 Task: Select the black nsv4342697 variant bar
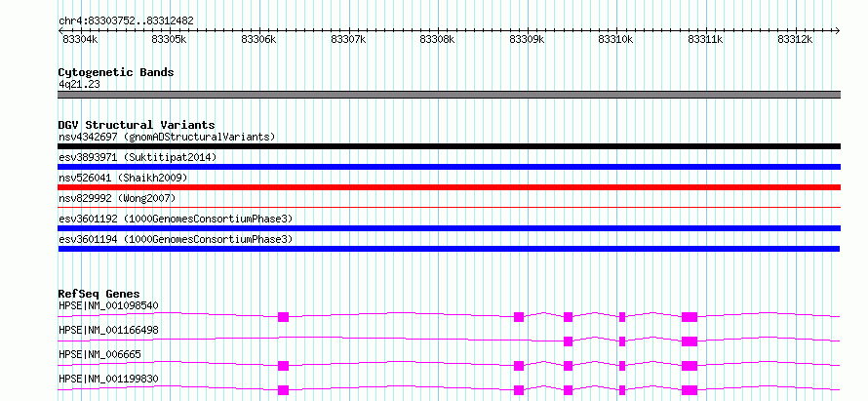point(449,146)
